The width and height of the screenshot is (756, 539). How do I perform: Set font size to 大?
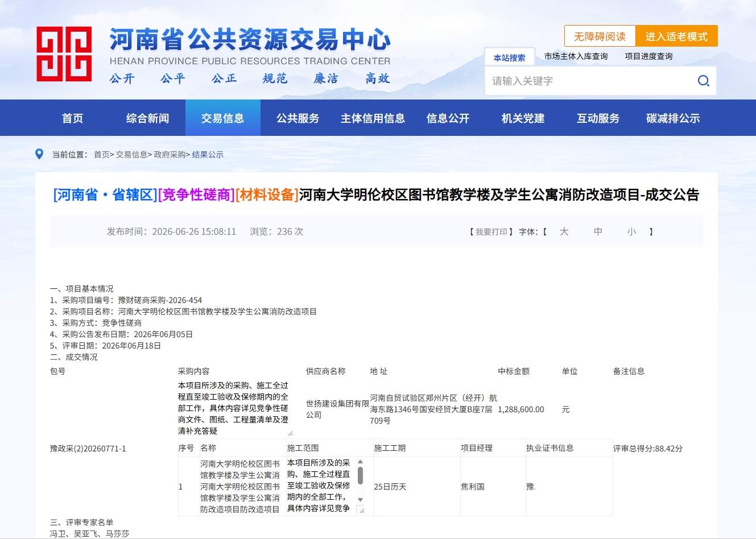pyautogui.click(x=564, y=232)
